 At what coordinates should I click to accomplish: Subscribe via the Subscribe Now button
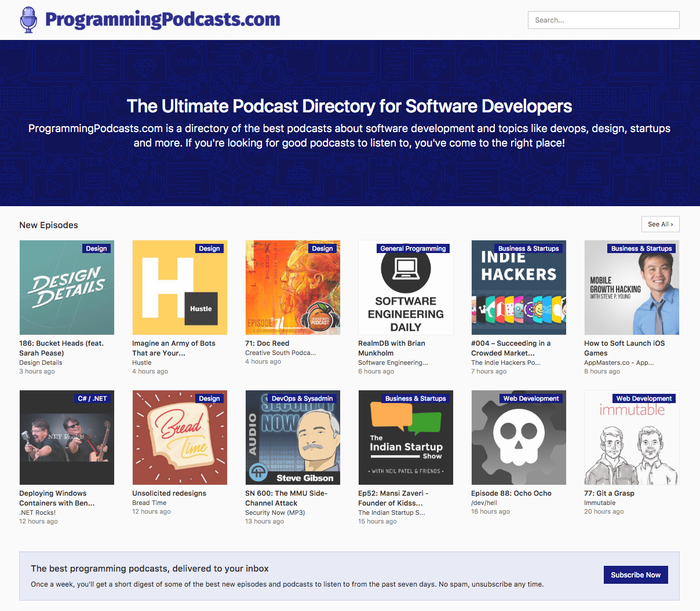(636, 575)
